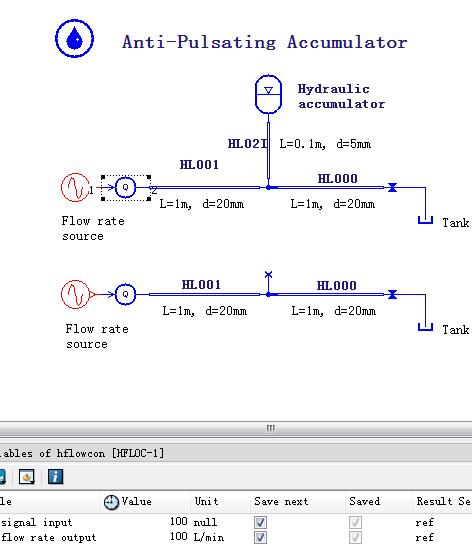Screen dimensions: 472x556
Task: Click the HL02I pipe to the accumulator
Action: [268, 151]
